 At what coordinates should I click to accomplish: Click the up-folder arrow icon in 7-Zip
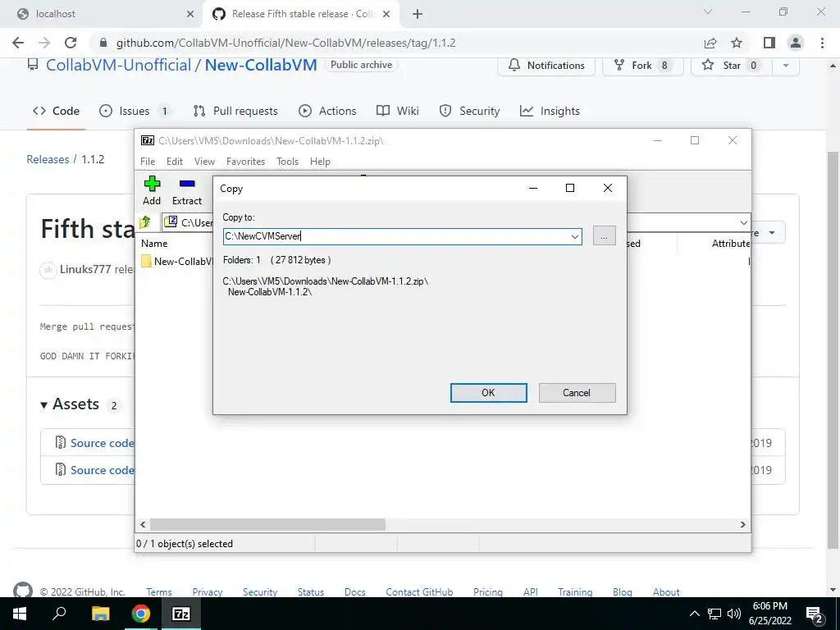pos(145,221)
